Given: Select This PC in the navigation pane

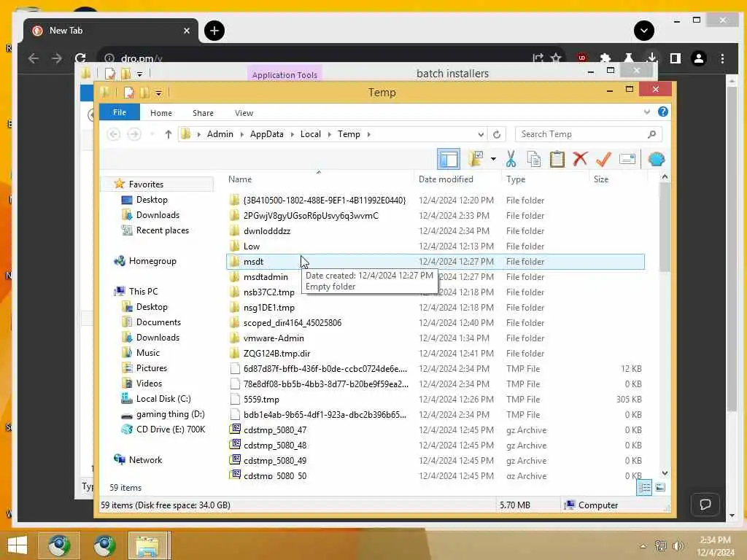Looking at the screenshot, I should tap(143, 292).
